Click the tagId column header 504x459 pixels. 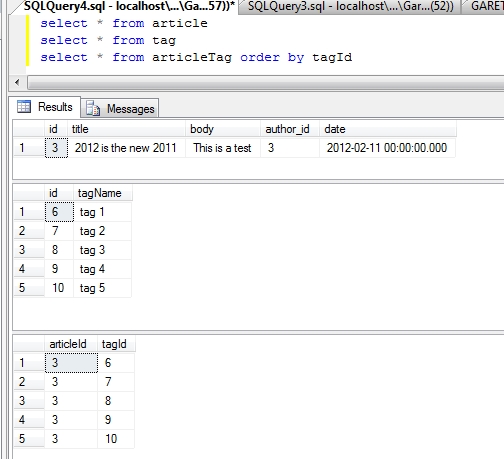tap(116, 344)
